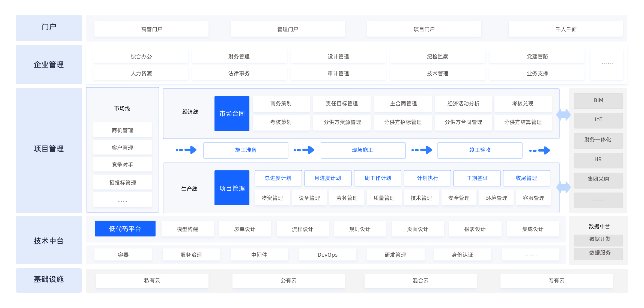Select the 综合办公 module
Screen dimensions: 644x308
click(141, 57)
